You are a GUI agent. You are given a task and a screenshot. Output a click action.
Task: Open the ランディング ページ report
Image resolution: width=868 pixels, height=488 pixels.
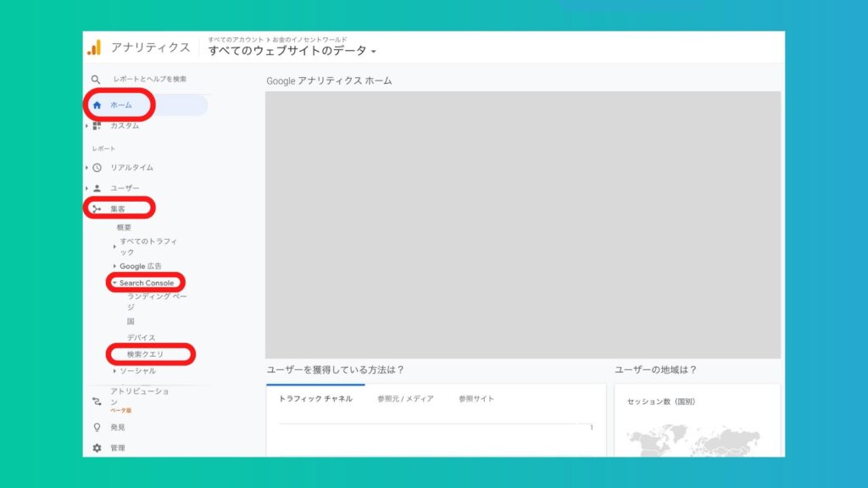[x=157, y=302]
